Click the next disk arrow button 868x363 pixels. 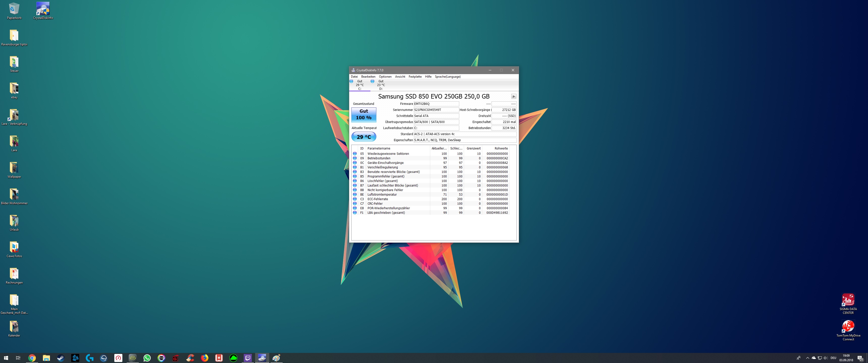click(513, 96)
